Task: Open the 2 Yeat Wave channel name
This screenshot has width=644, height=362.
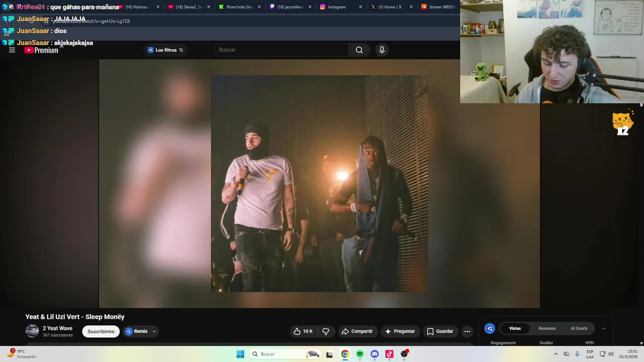Action: click(57, 328)
